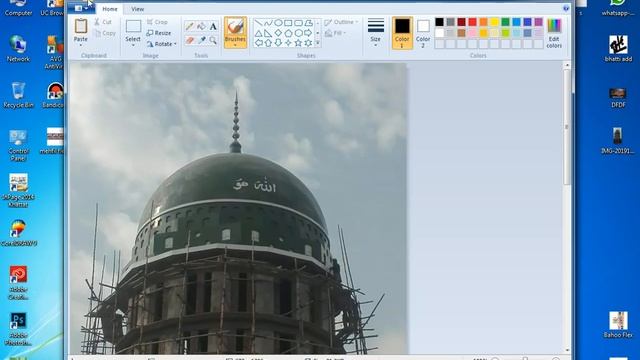Viewport: 640px width, 360px height.
Task: Select the Text tool
Action: (x=213, y=27)
